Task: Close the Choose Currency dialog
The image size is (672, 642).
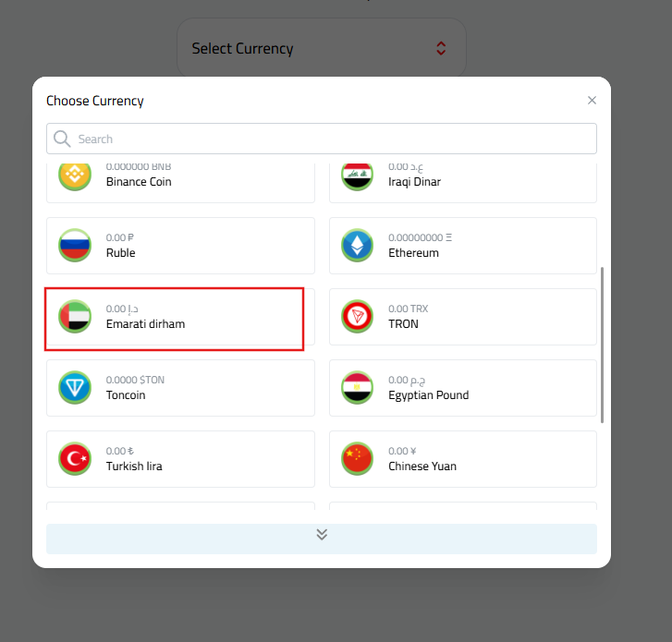Action: (592, 100)
